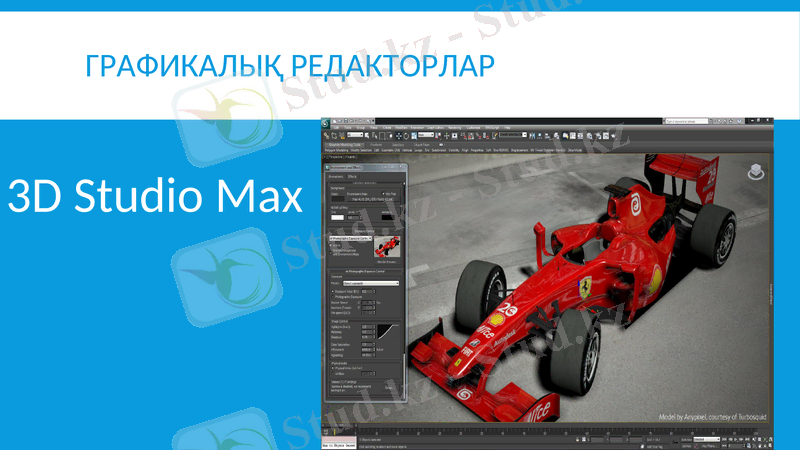Open the Freeform ribbon tab
800x450 pixels.
coord(376,145)
